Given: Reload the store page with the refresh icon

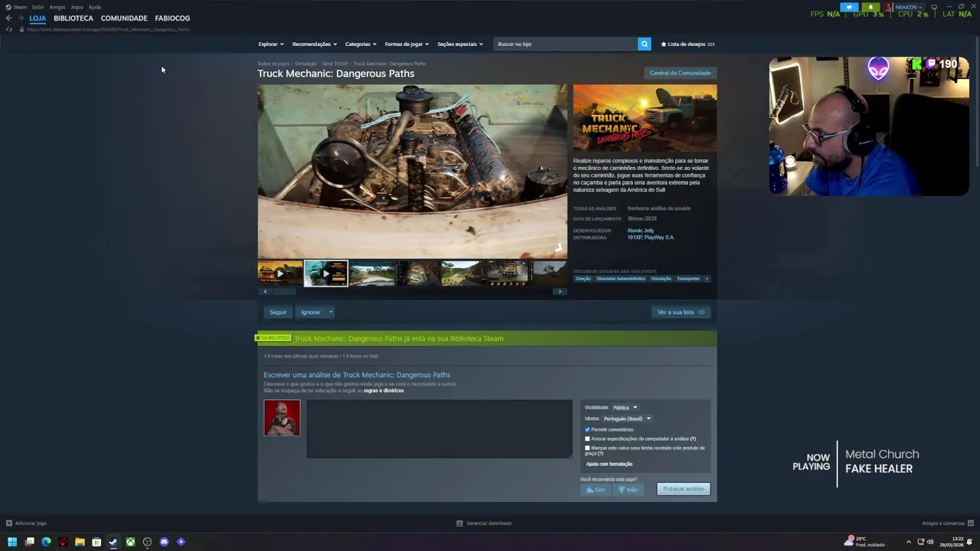Looking at the screenshot, I should point(9,29).
